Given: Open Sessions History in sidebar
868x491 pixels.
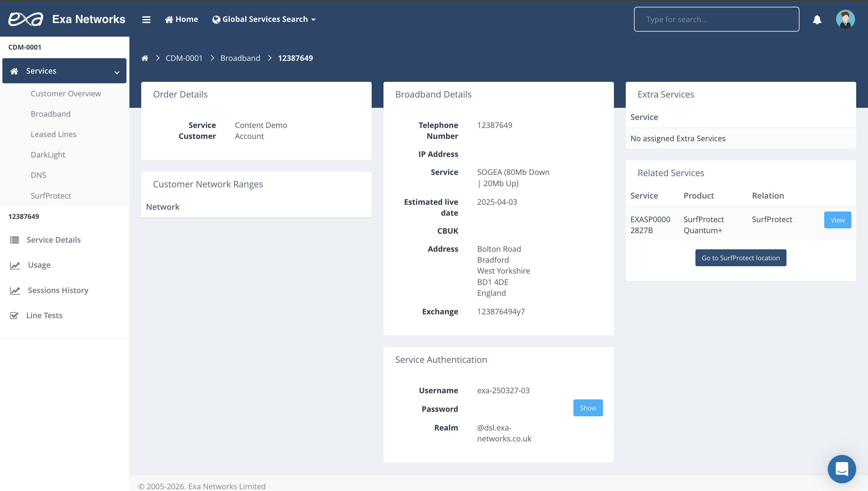Looking at the screenshot, I should [58, 290].
